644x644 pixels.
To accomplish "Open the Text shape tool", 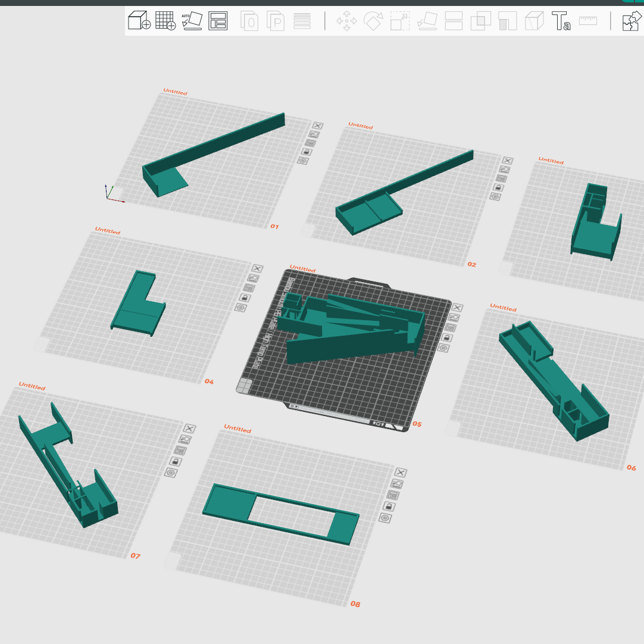I will point(561,21).
